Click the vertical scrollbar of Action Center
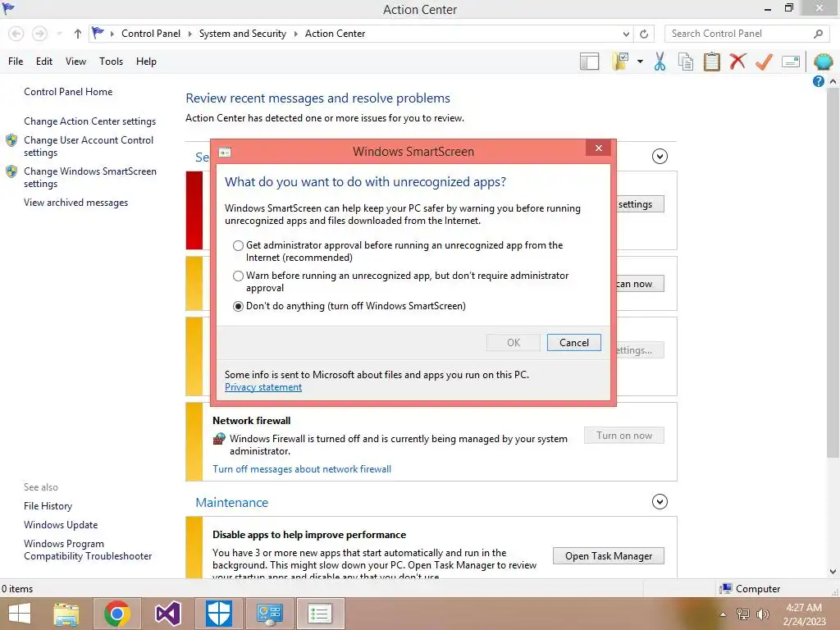Viewport: 840px width, 630px height. (833, 273)
